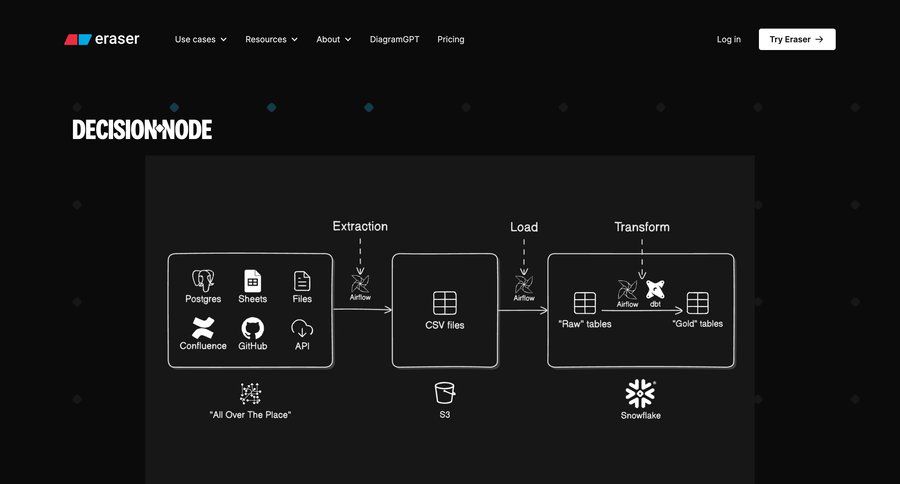This screenshot has width=900, height=484.
Task: Click the Postgres label text
Action: tap(203, 299)
